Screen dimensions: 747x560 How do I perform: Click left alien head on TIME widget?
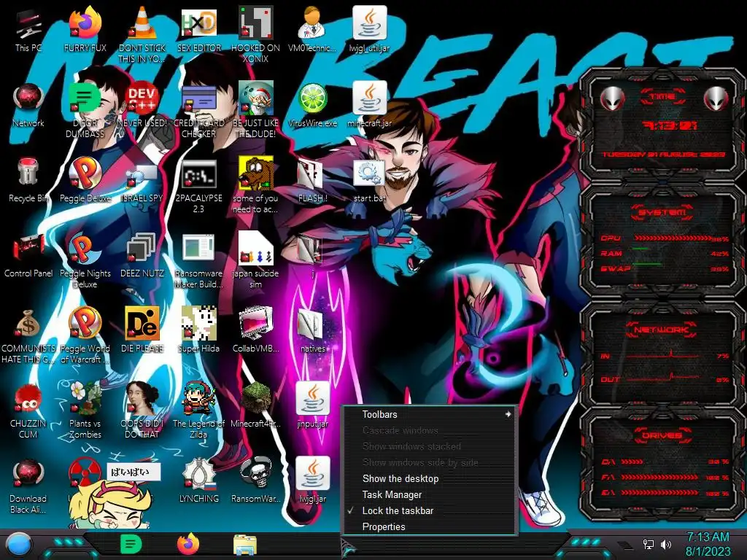point(612,98)
